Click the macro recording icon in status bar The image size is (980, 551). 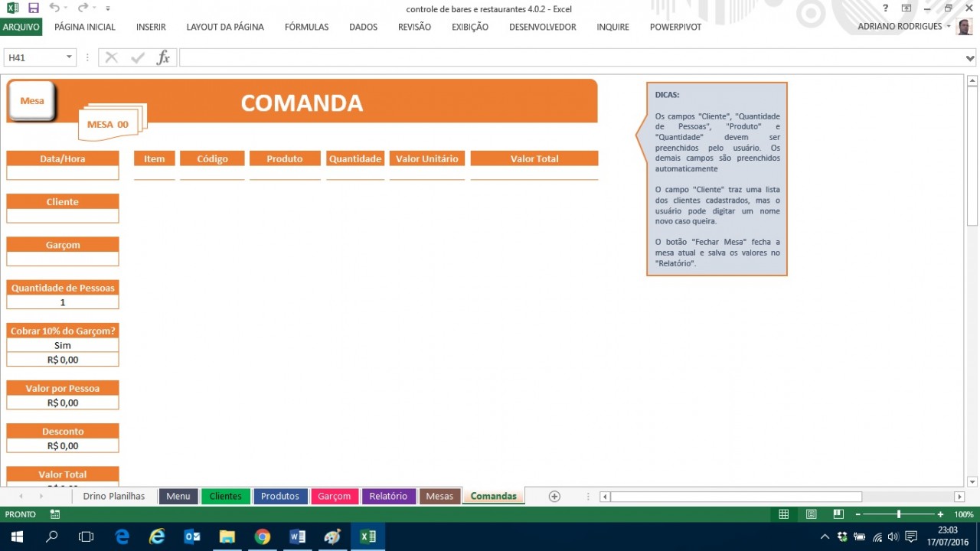pos(55,514)
